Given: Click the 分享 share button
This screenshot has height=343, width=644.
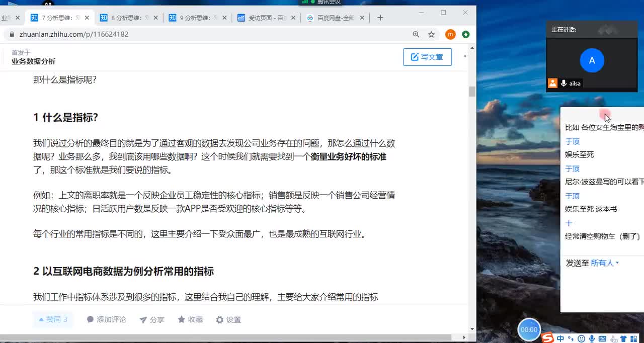Looking at the screenshot, I should pos(152,319).
